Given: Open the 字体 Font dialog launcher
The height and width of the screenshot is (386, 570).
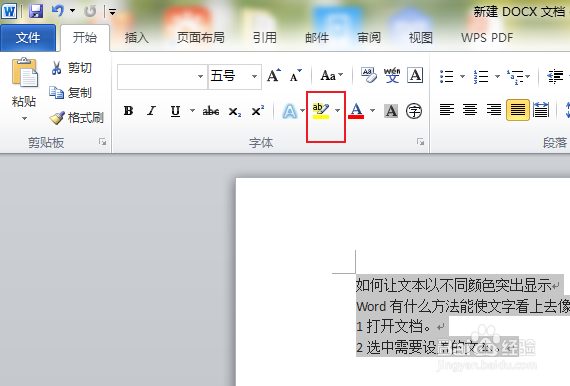Looking at the screenshot, I should click(421, 142).
